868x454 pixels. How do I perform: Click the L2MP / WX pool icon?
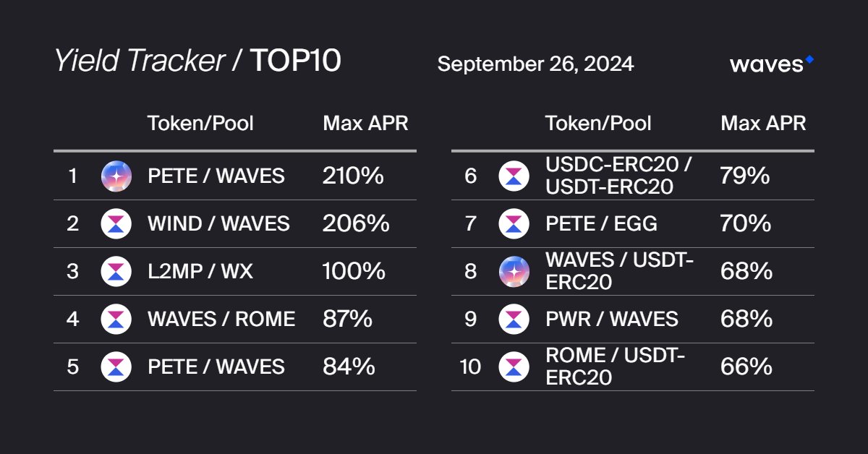click(116, 272)
